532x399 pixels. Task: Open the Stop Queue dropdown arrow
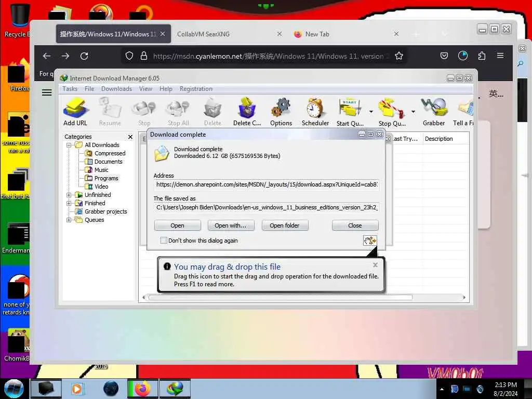point(413,112)
